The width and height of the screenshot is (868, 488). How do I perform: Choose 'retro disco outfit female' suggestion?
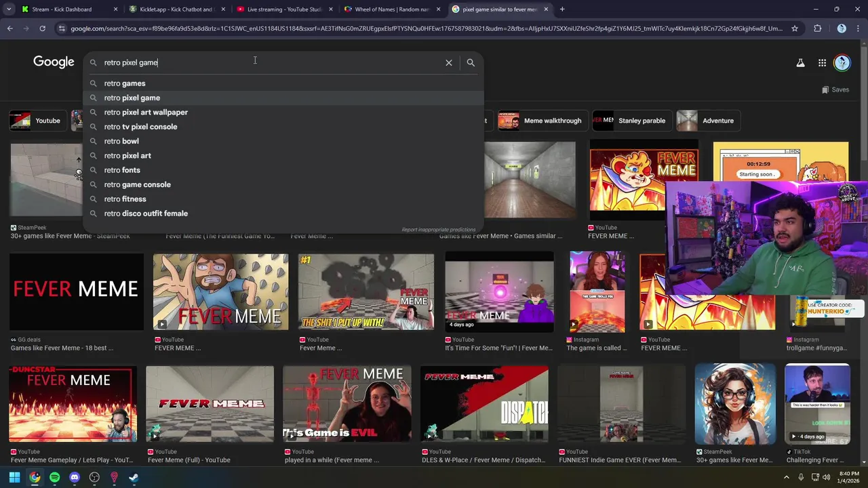283,213
